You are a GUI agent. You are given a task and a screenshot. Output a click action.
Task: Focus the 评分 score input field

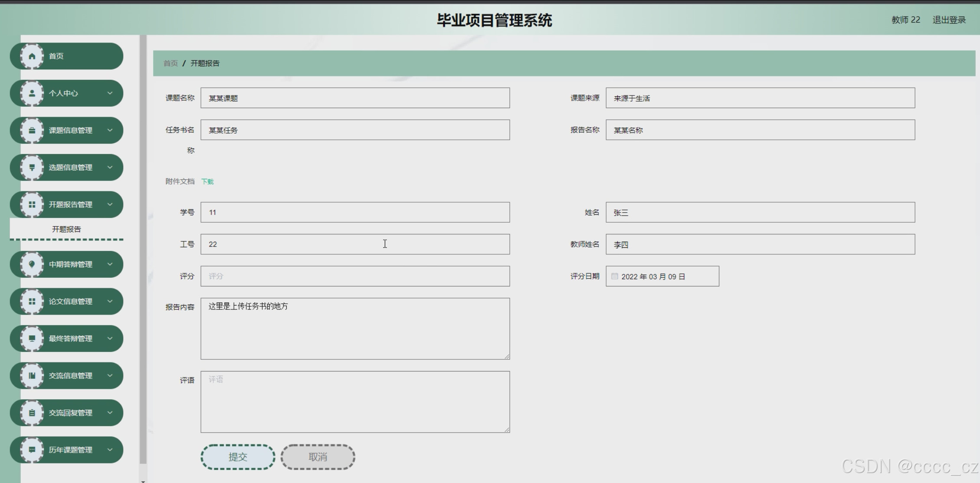[355, 276]
